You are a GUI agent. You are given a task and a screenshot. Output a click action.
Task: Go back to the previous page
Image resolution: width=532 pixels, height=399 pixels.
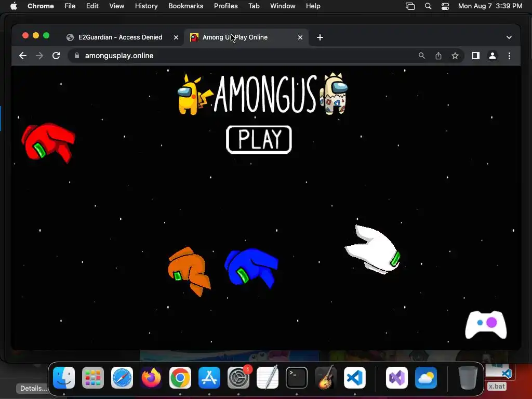(x=23, y=56)
